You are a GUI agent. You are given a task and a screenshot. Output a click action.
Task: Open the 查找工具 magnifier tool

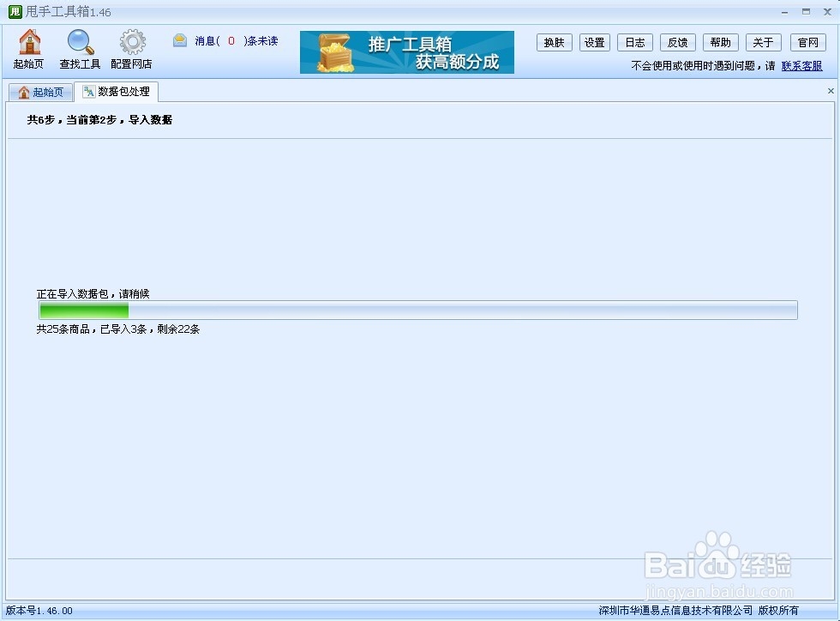tap(80, 40)
